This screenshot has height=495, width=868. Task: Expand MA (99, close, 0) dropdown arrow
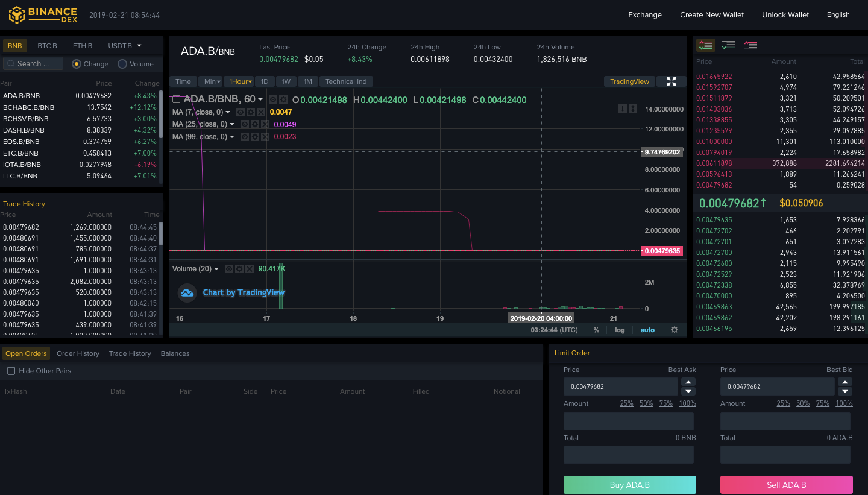pyautogui.click(x=232, y=137)
